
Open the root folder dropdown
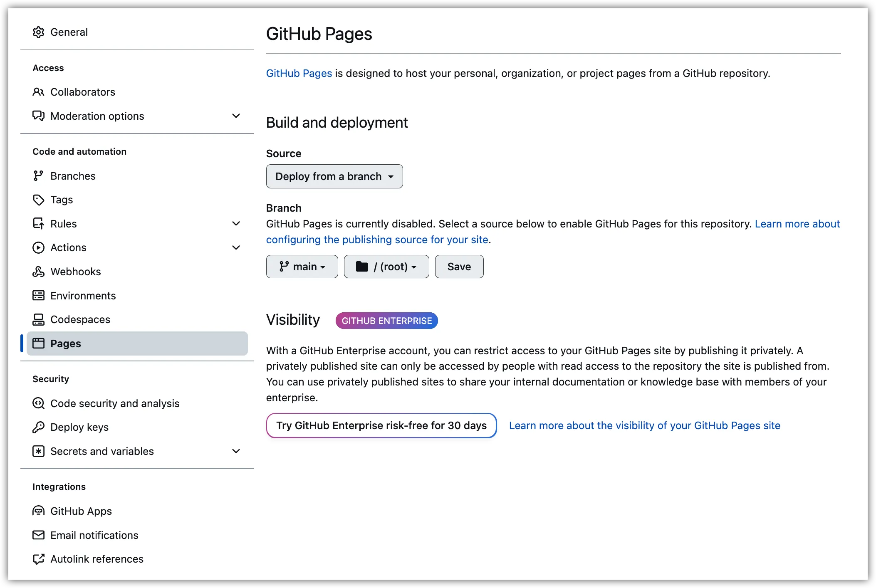(x=386, y=267)
